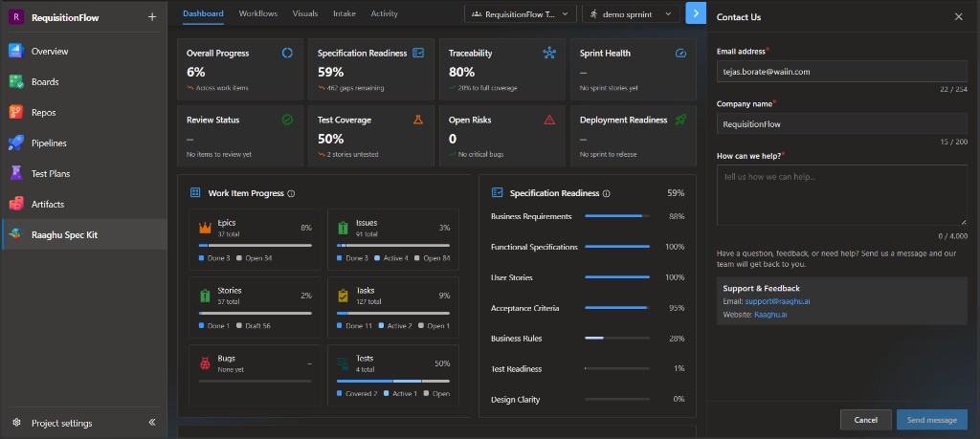Screen dimensions: 980x439
Task: Open the RequisitionFlow team dropdown
Action: tap(520, 13)
